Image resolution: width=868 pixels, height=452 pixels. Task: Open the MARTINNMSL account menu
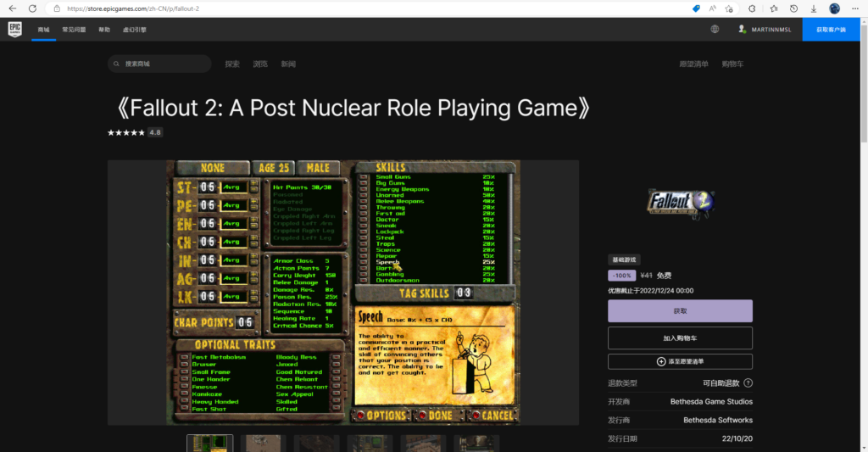click(764, 29)
